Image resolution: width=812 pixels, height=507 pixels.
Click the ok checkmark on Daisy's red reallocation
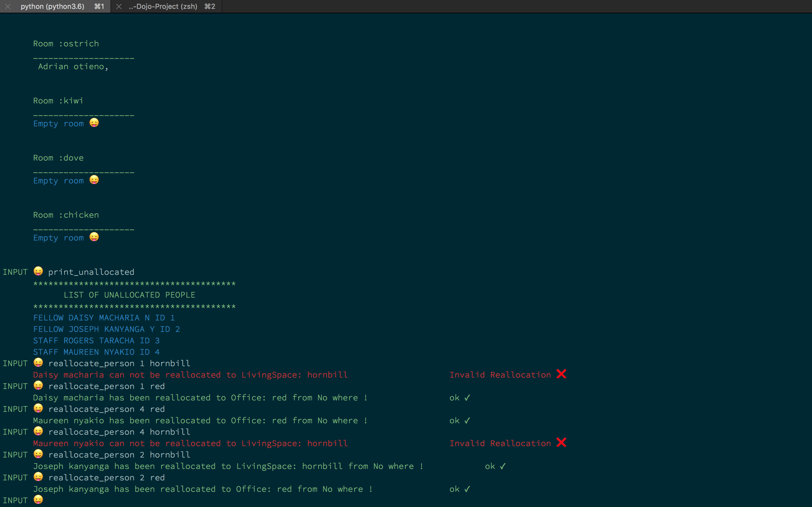467,398
